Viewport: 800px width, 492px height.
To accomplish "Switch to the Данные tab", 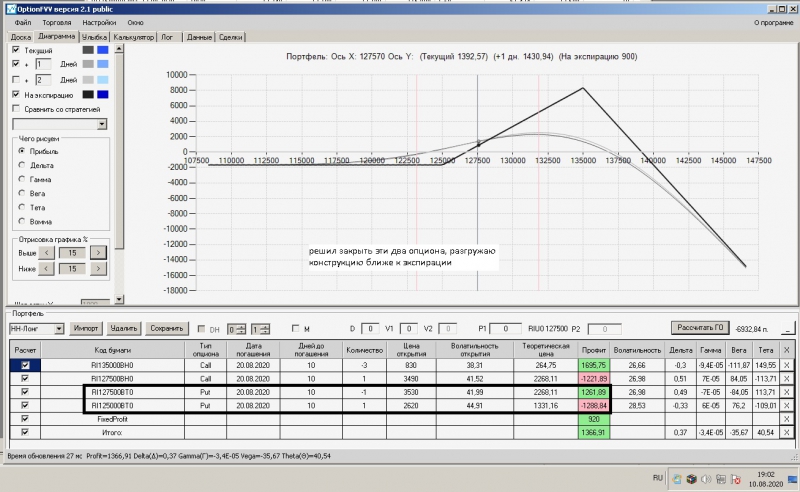I will click(x=199, y=37).
